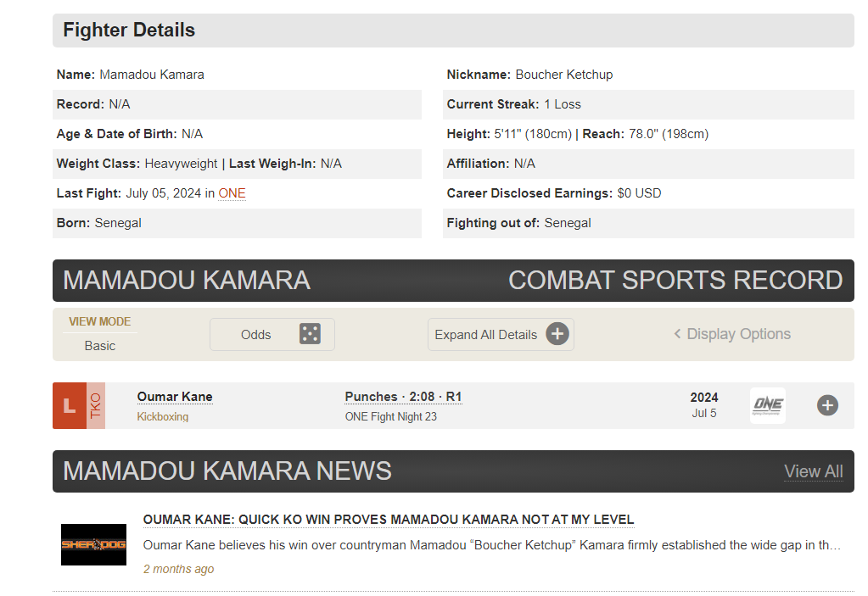Select the Basic view mode

tap(100, 346)
